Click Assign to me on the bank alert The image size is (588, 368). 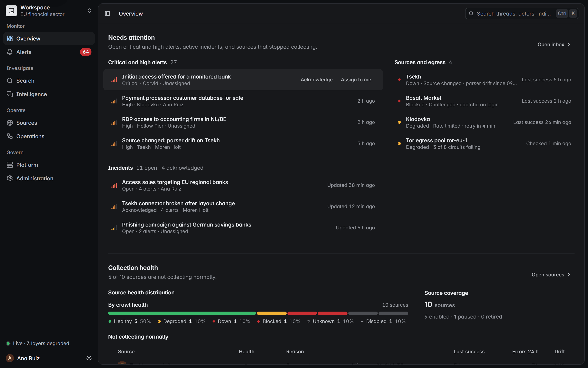[356, 80]
